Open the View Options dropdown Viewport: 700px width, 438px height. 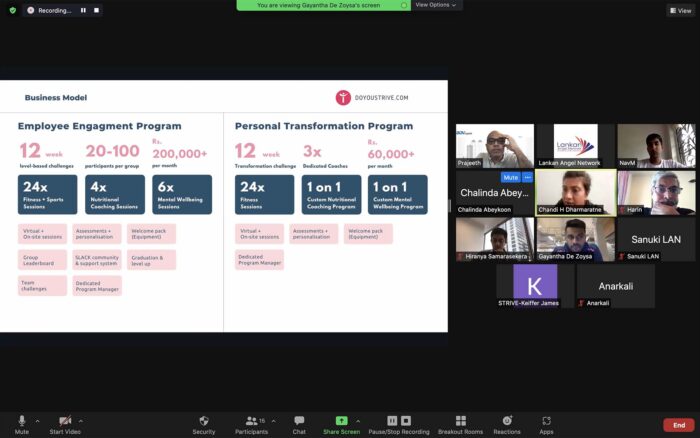[436, 5]
